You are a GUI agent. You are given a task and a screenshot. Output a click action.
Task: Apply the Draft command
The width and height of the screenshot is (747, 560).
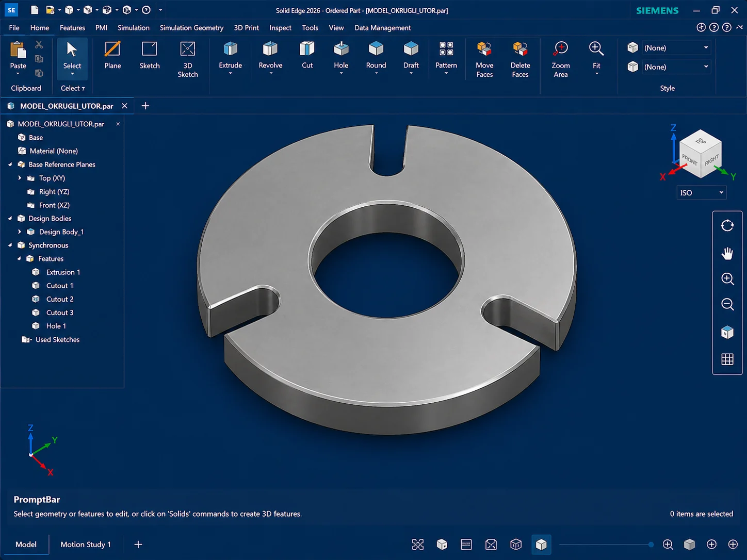pyautogui.click(x=411, y=54)
